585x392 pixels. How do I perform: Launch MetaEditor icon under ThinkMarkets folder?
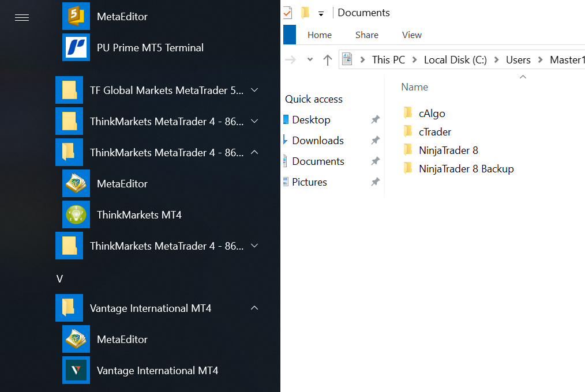[76, 183]
